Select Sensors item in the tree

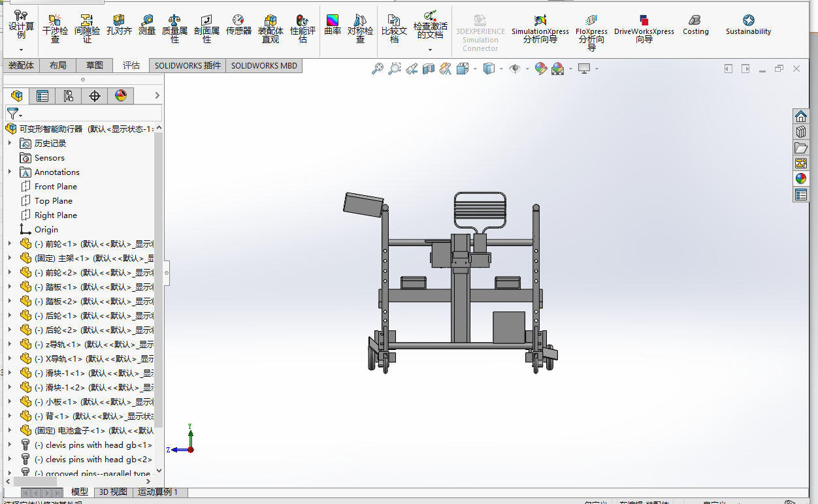point(50,157)
